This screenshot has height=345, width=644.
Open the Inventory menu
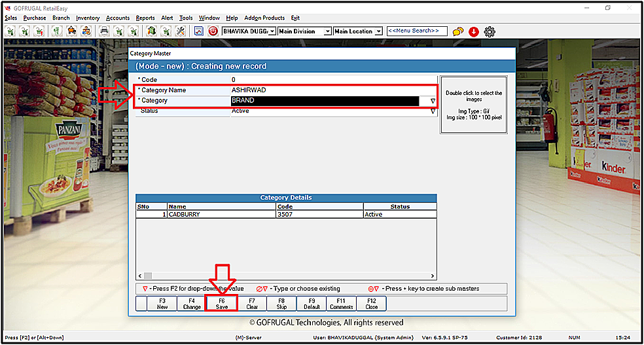coord(88,18)
